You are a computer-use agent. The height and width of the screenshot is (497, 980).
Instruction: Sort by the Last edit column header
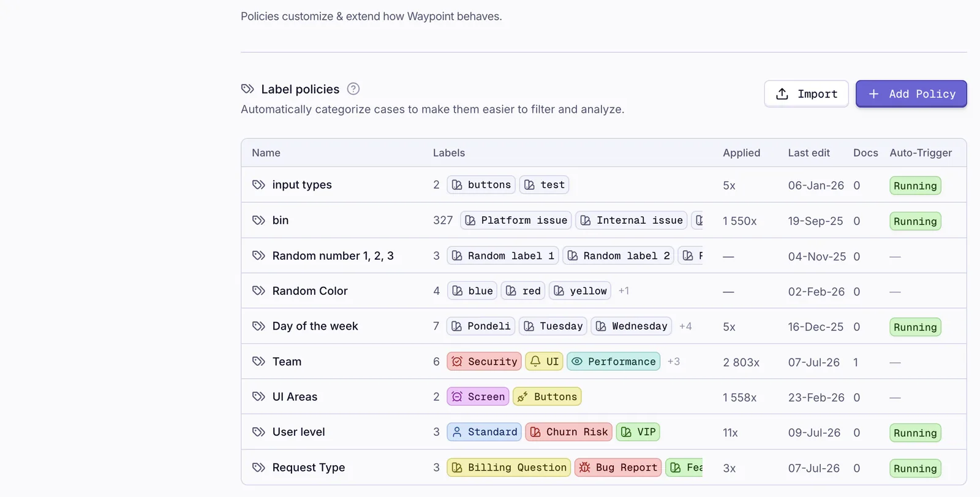pos(809,153)
